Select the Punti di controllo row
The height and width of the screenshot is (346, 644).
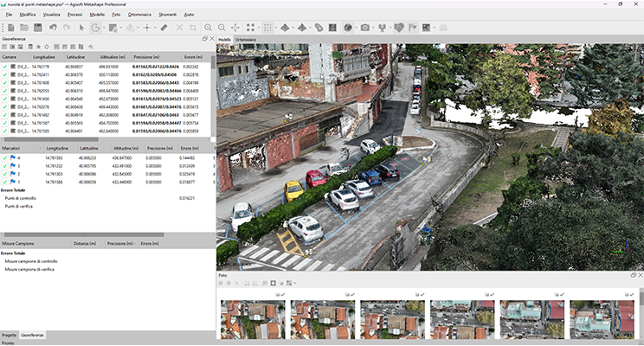(x=106, y=198)
